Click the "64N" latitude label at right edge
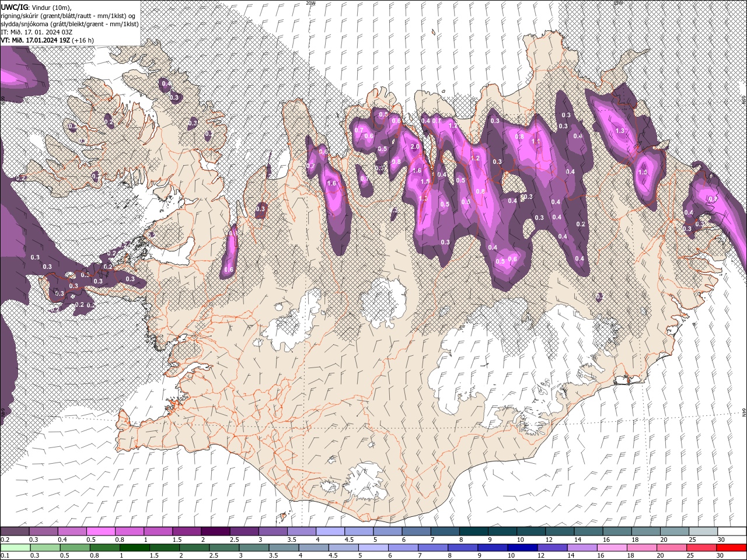The width and height of the screenshot is (747, 560). pyautogui.click(x=744, y=412)
